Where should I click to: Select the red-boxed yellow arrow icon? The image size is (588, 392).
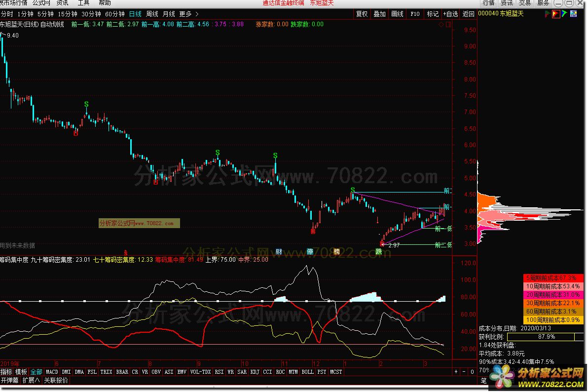pos(556,14)
